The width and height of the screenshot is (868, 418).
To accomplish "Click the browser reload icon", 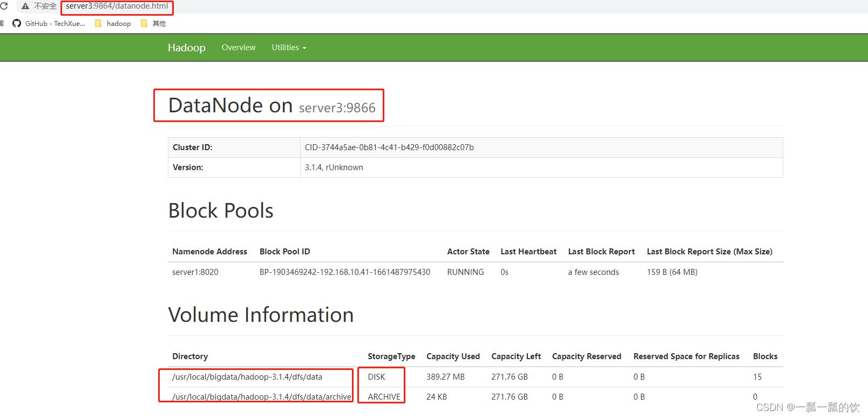I will coord(4,6).
